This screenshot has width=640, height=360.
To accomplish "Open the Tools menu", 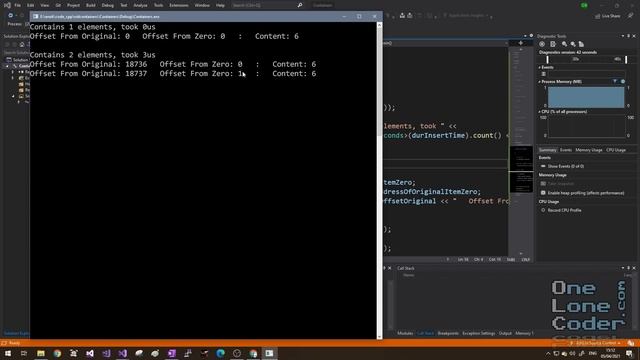I will click(158, 5).
